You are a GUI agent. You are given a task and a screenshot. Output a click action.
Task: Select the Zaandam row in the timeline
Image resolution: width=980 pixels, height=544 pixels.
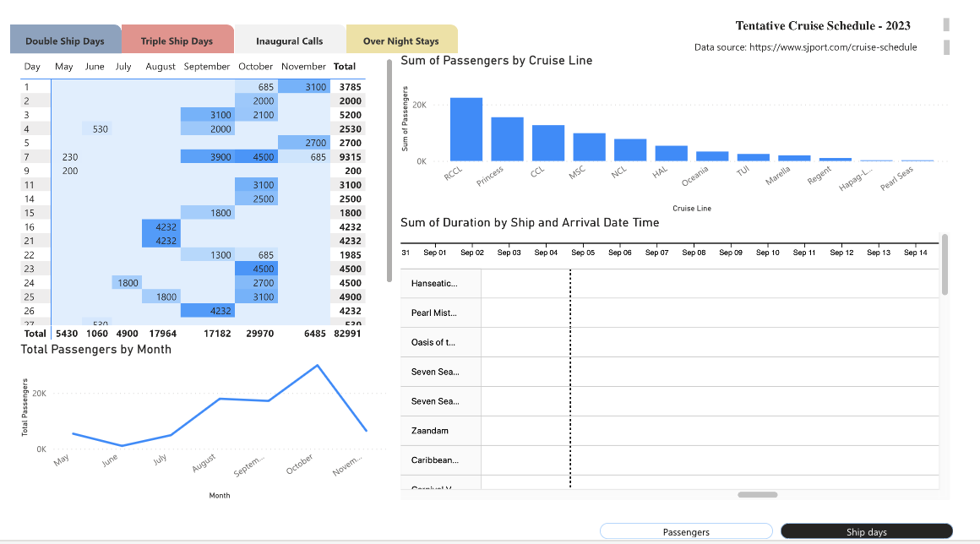430,431
